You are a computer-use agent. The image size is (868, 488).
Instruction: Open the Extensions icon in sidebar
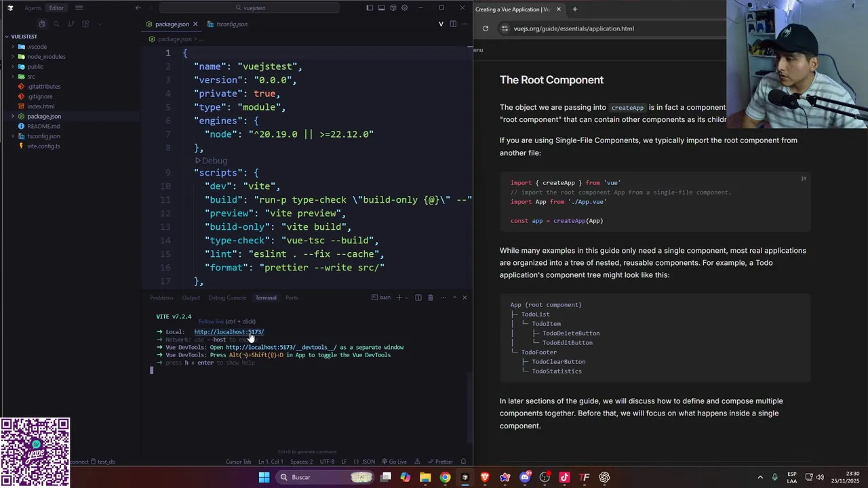[x=85, y=24]
